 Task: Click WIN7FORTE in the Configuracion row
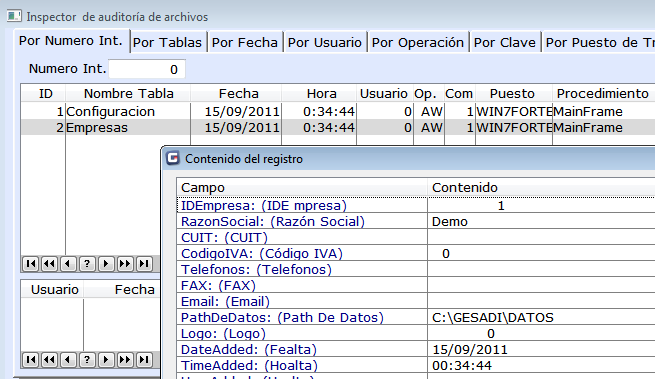click(x=514, y=111)
